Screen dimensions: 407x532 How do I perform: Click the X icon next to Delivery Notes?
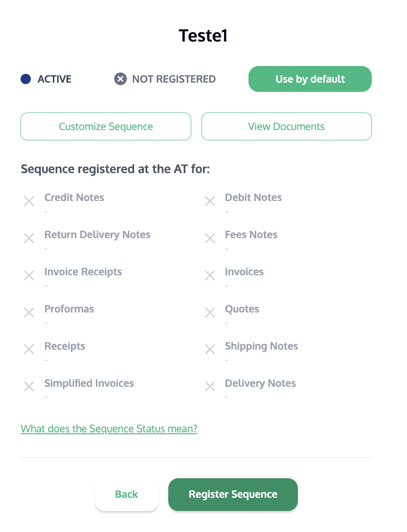210,387
